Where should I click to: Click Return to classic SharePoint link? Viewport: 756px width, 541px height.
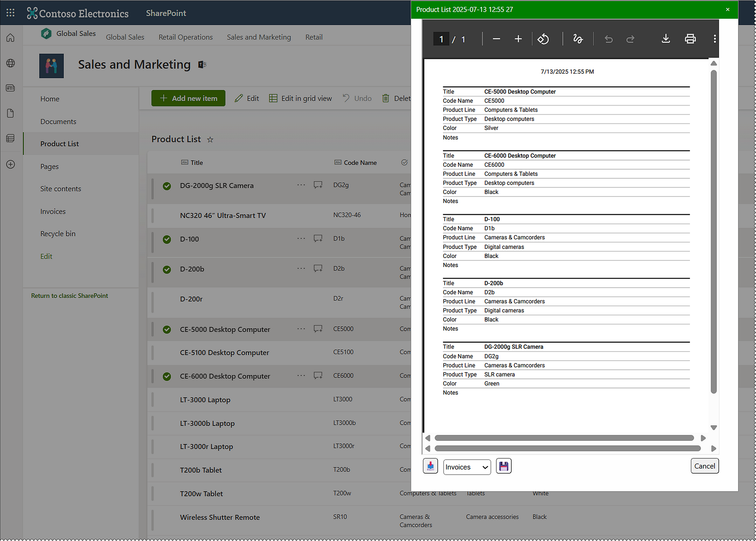click(x=69, y=295)
